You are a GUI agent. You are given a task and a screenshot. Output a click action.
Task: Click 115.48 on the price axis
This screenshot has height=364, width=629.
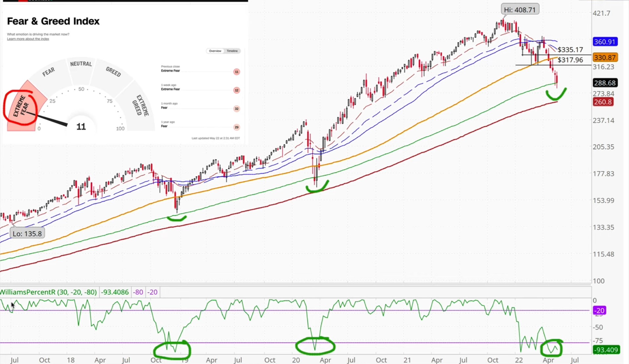pyautogui.click(x=603, y=254)
